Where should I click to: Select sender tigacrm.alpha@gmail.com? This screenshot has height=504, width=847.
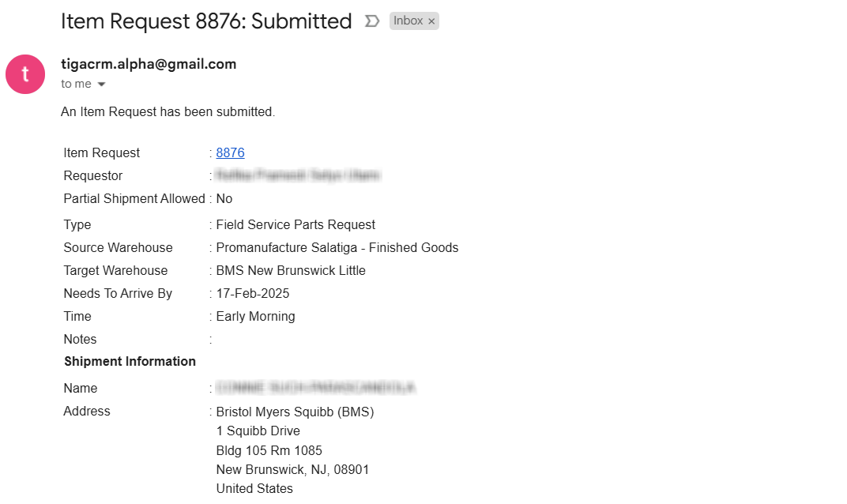coord(149,64)
